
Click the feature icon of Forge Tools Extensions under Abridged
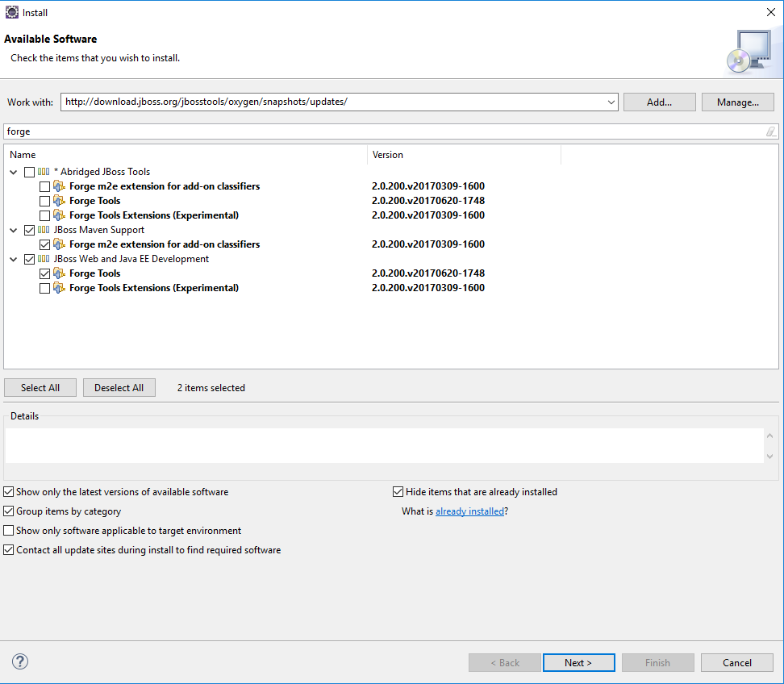(x=59, y=215)
